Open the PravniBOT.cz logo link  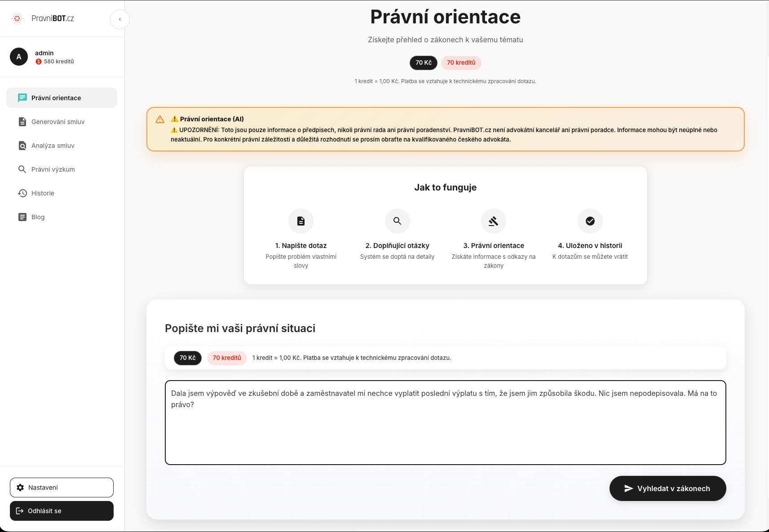[44, 18]
